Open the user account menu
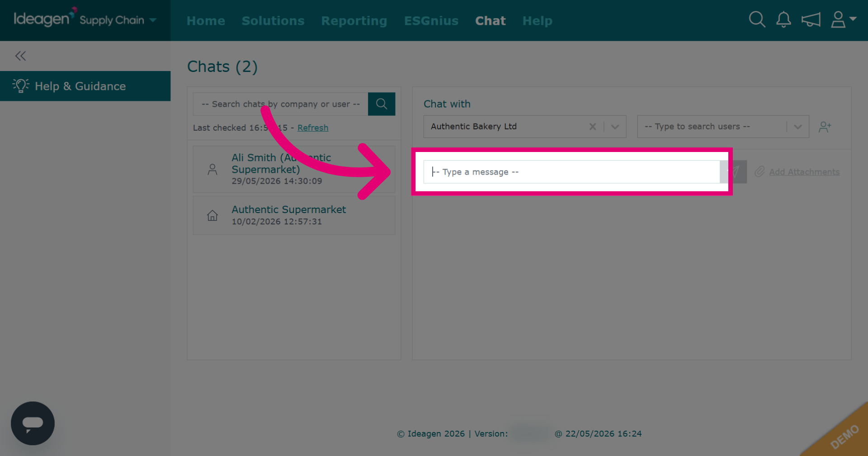 tap(843, 19)
